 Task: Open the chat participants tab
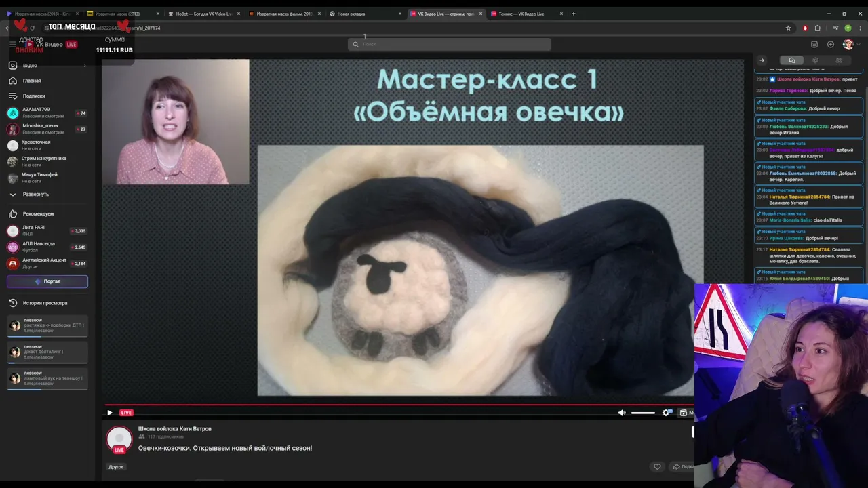[839, 60]
